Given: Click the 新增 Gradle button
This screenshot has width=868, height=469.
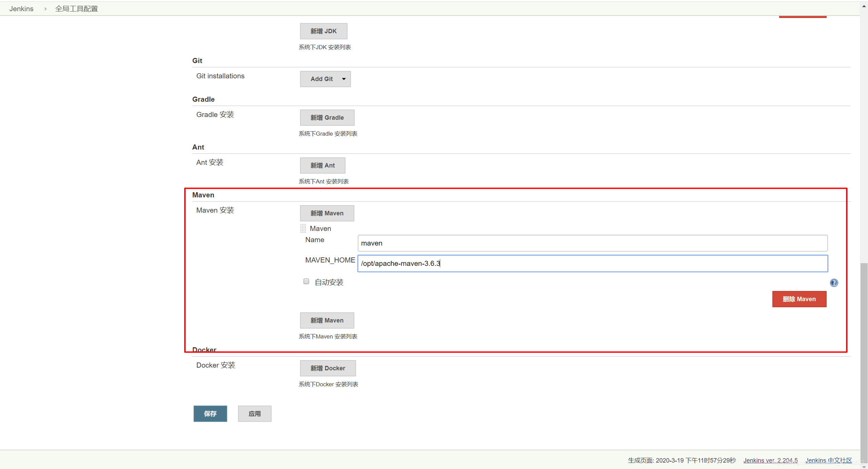Looking at the screenshot, I should pos(327,118).
